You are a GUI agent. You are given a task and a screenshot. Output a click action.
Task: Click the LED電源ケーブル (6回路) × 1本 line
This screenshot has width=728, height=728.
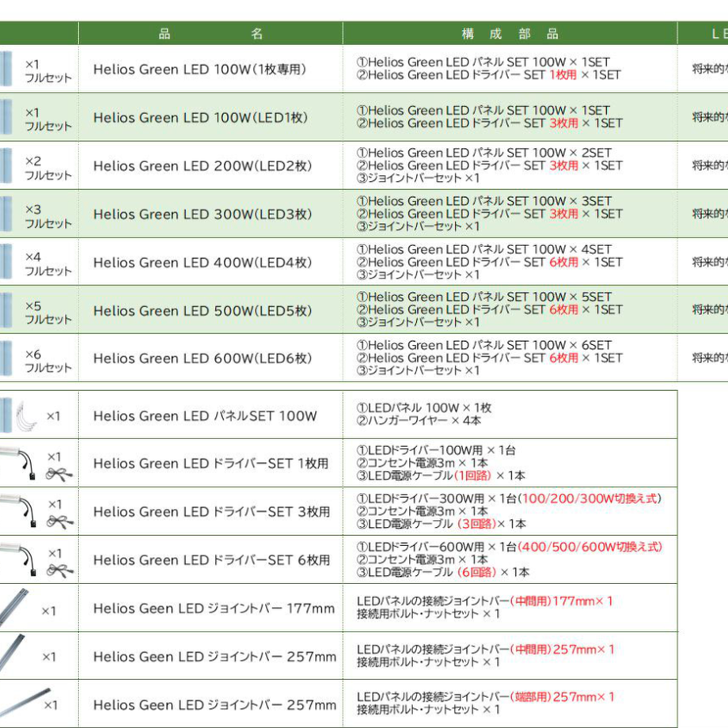click(x=443, y=572)
